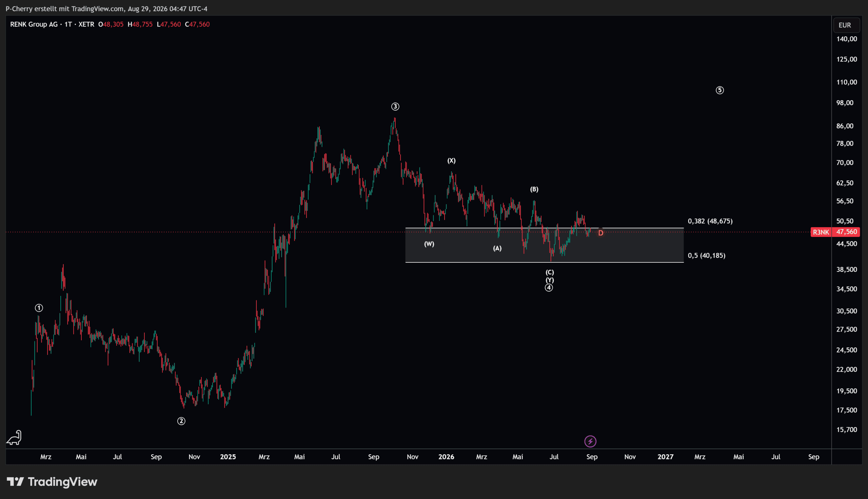Viewport: 868px width, 499px height.
Task: Click the 110,00 price axis label
Action: (x=847, y=82)
